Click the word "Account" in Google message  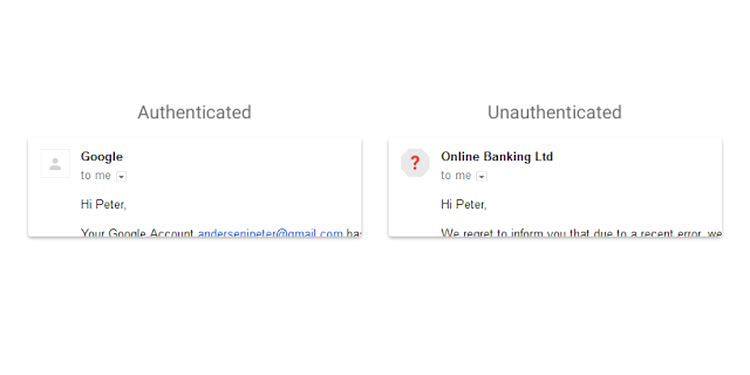tap(172, 233)
